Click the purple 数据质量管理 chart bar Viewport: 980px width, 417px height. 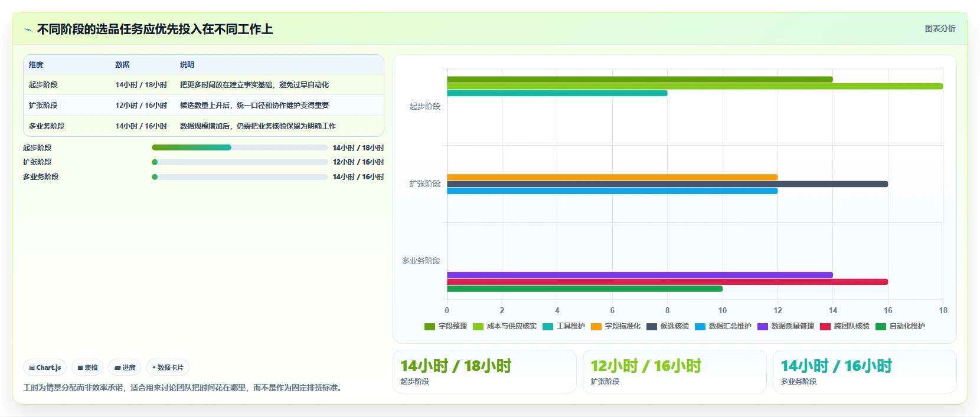coord(640,275)
